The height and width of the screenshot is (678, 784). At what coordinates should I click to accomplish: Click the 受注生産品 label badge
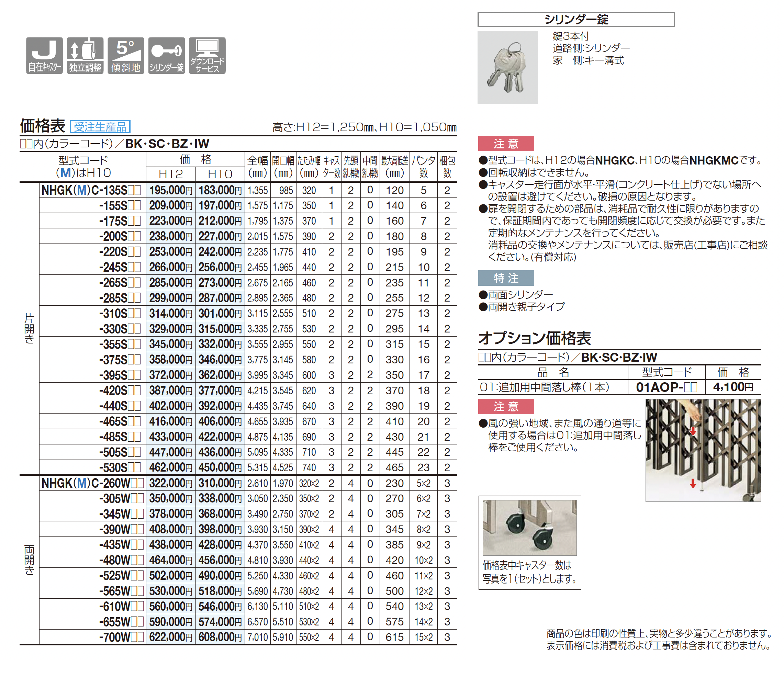[x=100, y=127]
